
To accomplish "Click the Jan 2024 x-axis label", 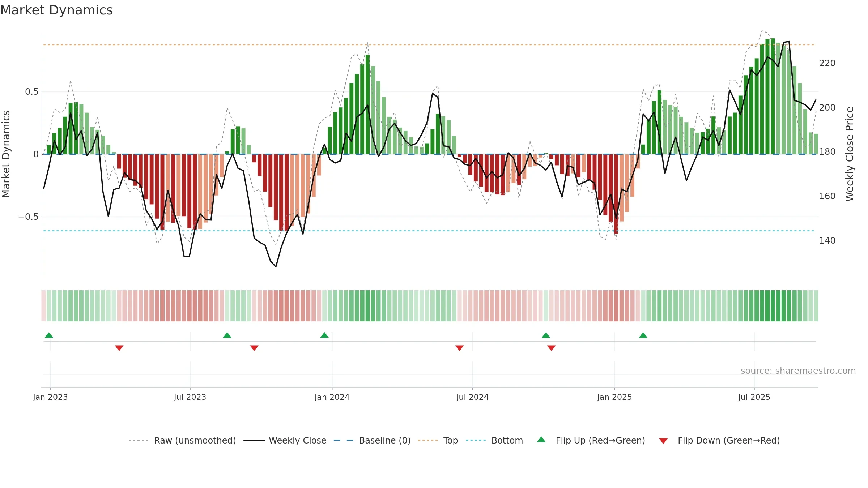I will point(332,397).
